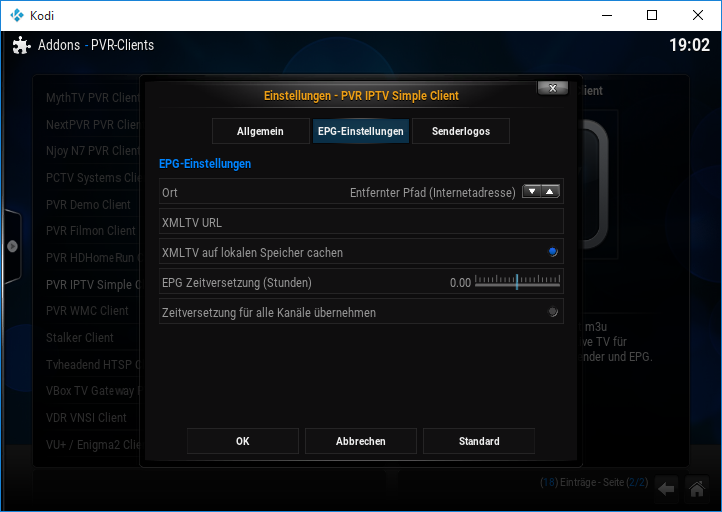Viewport: 722px width, 512px height.
Task: Maximize the Kodi window
Action: pyautogui.click(x=652, y=15)
